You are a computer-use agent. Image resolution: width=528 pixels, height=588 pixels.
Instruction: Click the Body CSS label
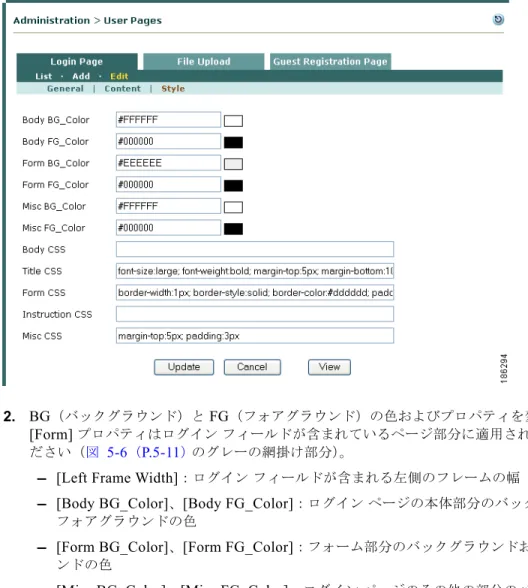[44, 249]
